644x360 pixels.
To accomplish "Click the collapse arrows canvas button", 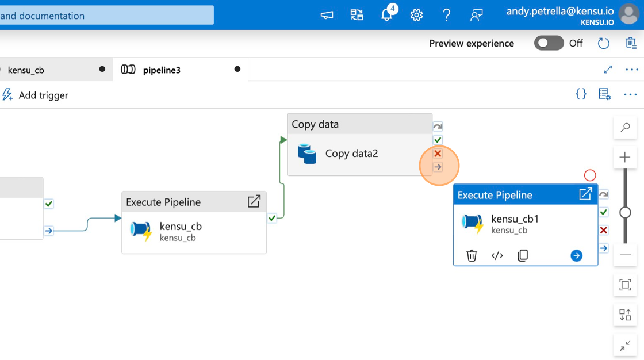I will coord(625,346).
